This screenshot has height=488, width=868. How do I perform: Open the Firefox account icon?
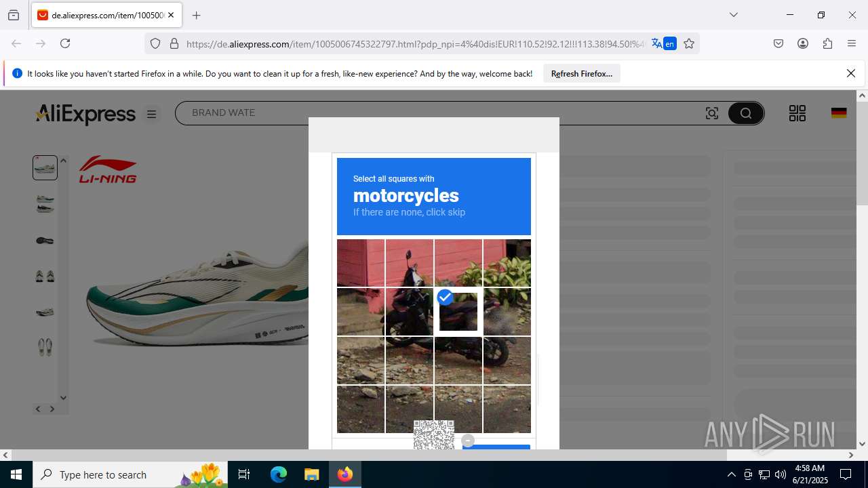pos(803,43)
